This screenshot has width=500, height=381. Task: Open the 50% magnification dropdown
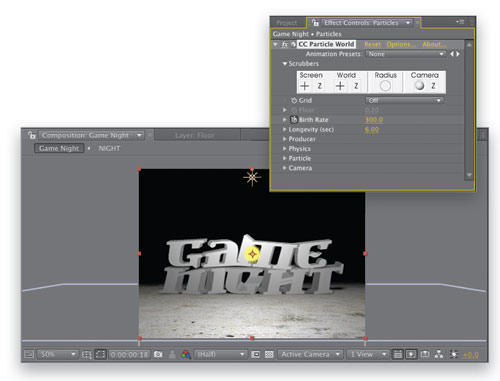[x=58, y=354]
